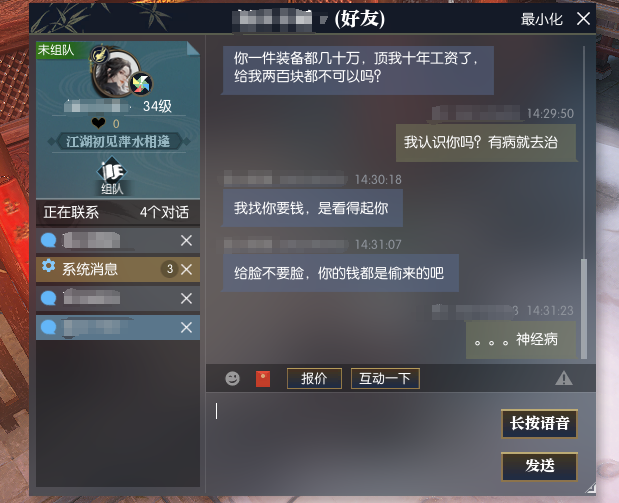Select the 系统消息 conversation entry

[x=118, y=269]
